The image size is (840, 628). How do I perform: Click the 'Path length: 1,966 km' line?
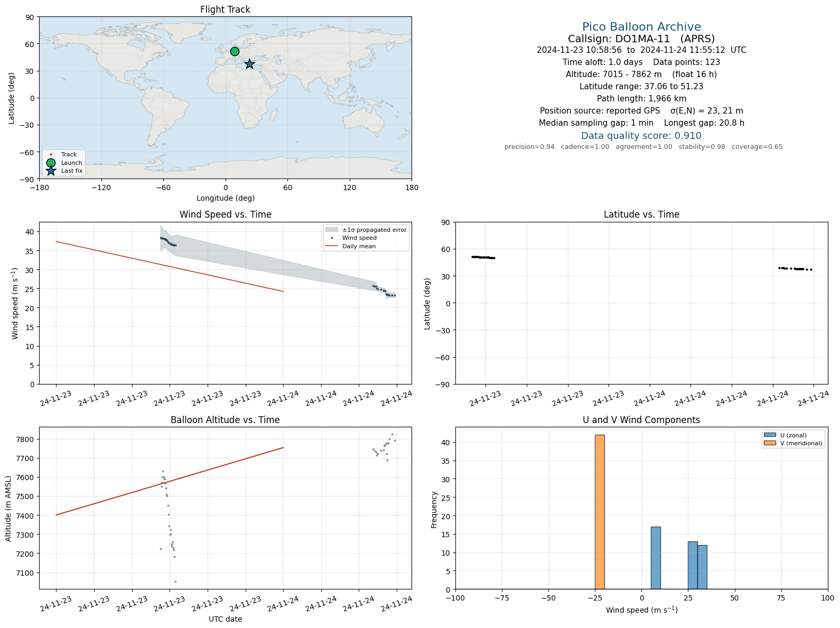[641, 99]
